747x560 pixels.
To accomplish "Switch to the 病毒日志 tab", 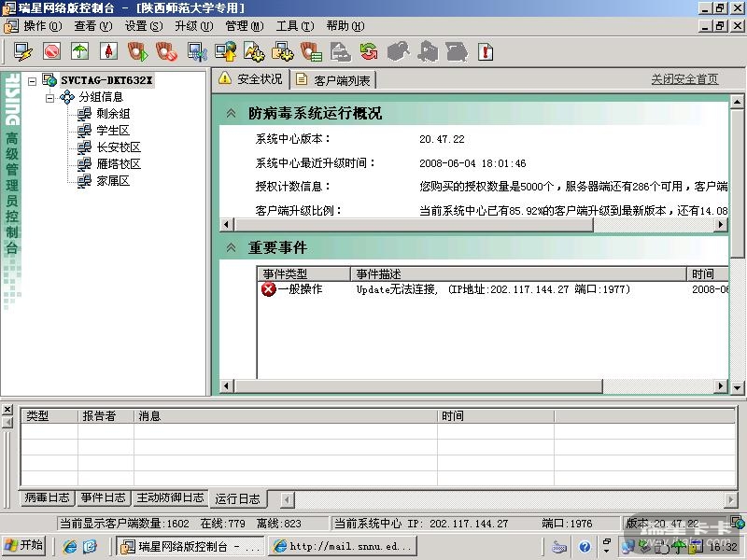I will pyautogui.click(x=47, y=497).
